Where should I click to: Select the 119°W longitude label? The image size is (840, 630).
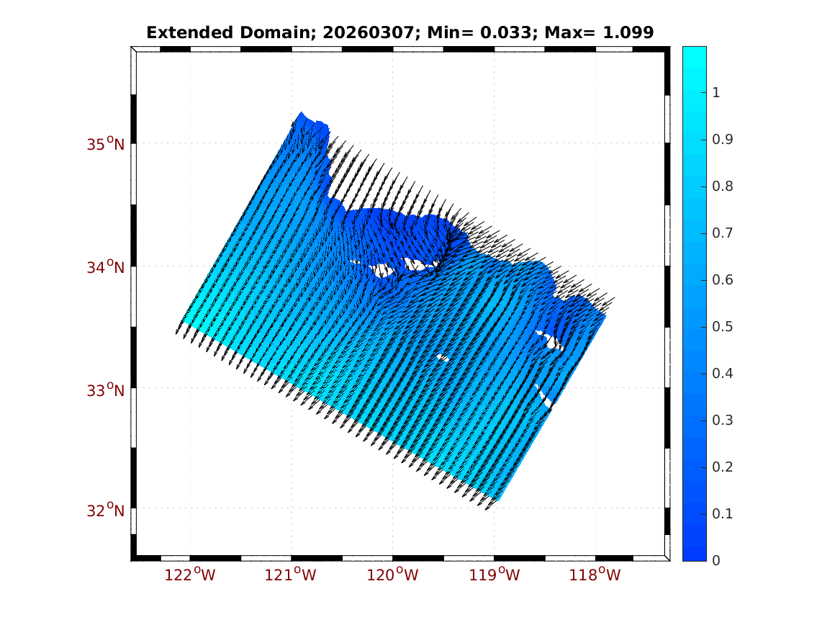(x=495, y=575)
